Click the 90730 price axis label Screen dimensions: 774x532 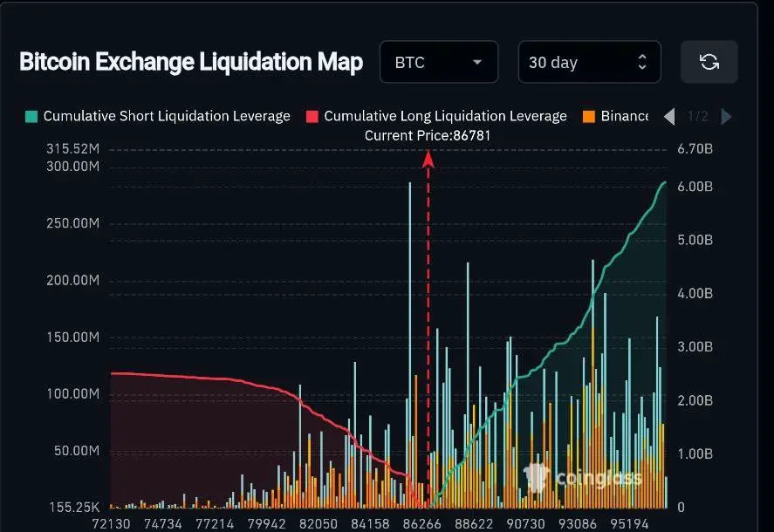tap(525, 523)
